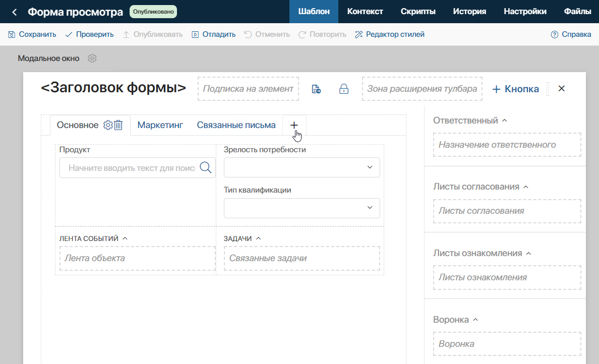Click the vertical drag handle beside Кнопка

click(548, 89)
